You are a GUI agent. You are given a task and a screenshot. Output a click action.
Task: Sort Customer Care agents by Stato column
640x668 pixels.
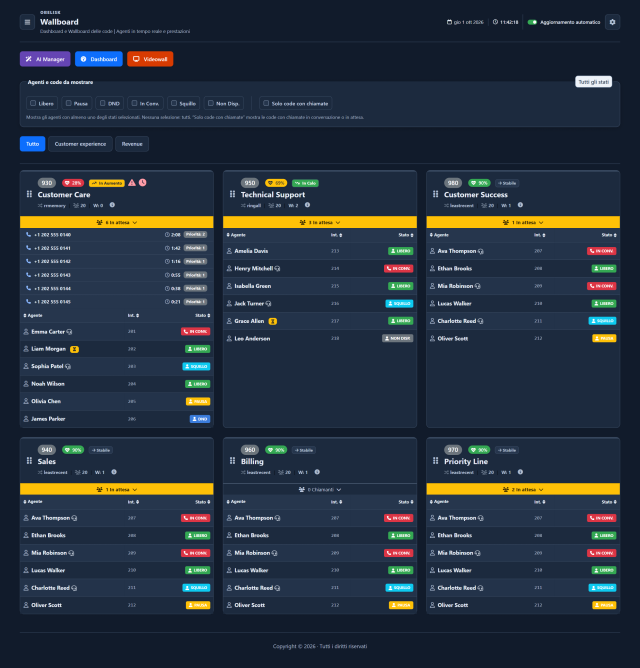tap(202, 316)
